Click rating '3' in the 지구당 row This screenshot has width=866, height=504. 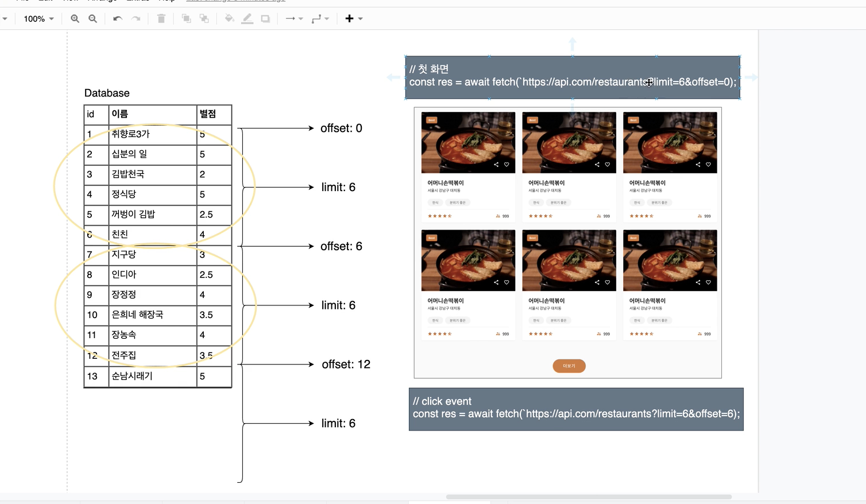click(x=214, y=255)
